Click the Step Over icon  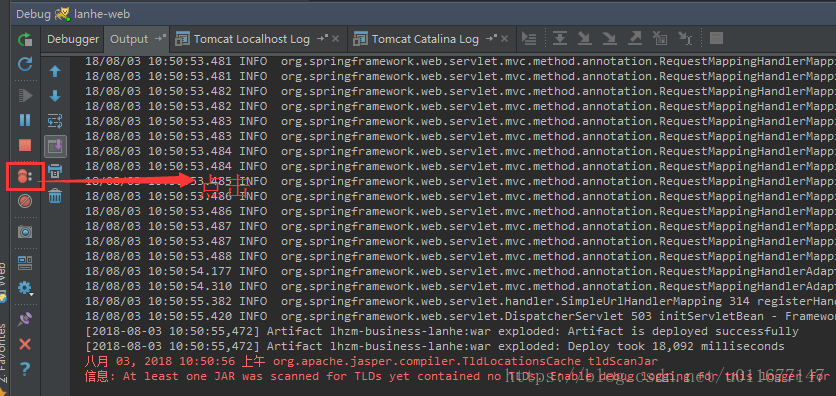click(559, 38)
